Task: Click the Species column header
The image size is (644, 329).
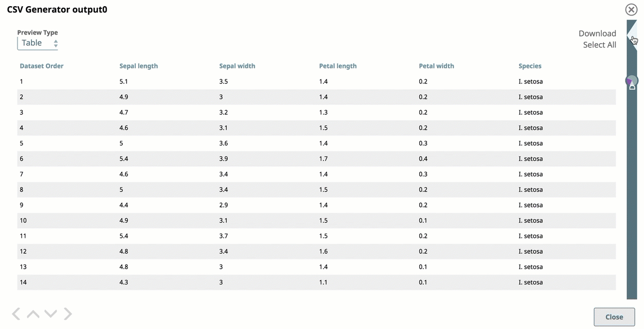Action: point(530,66)
